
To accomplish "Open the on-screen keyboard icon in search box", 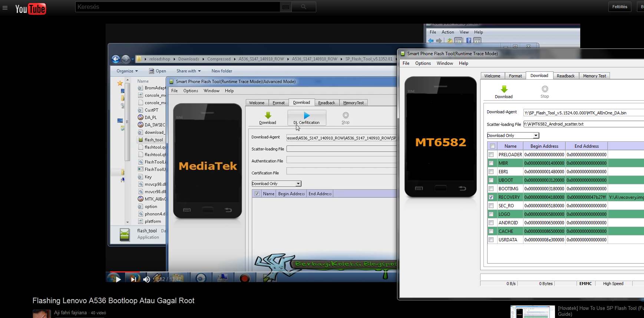I will (x=285, y=7).
